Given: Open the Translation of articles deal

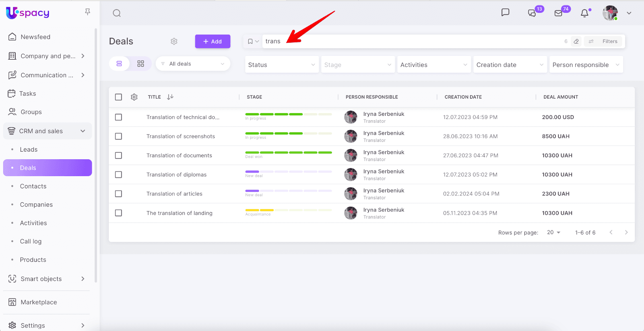Looking at the screenshot, I should (x=174, y=194).
